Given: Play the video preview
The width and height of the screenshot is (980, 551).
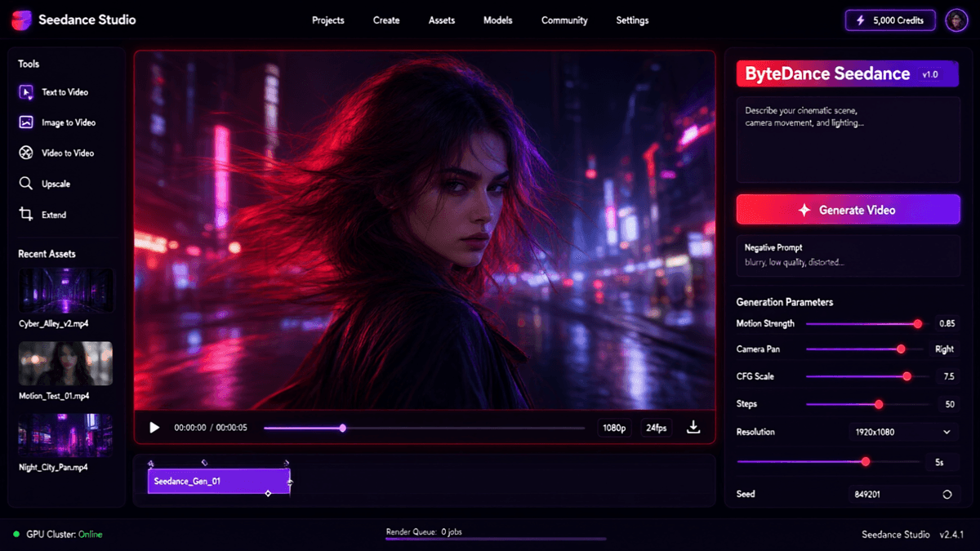Looking at the screenshot, I should coord(154,427).
